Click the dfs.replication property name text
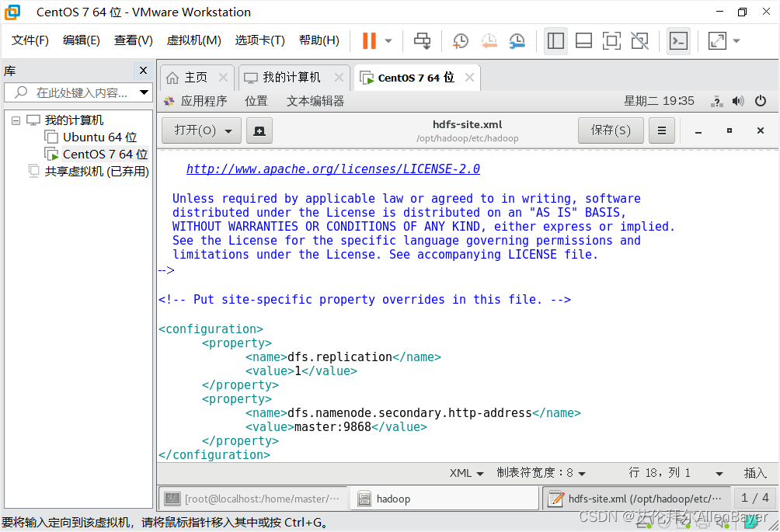This screenshot has height=532, width=780. click(340, 357)
